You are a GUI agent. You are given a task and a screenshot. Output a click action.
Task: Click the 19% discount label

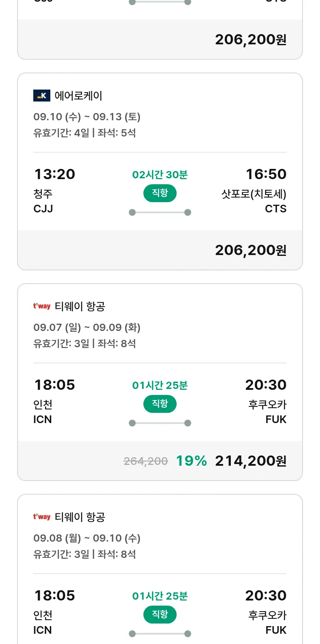[191, 461]
